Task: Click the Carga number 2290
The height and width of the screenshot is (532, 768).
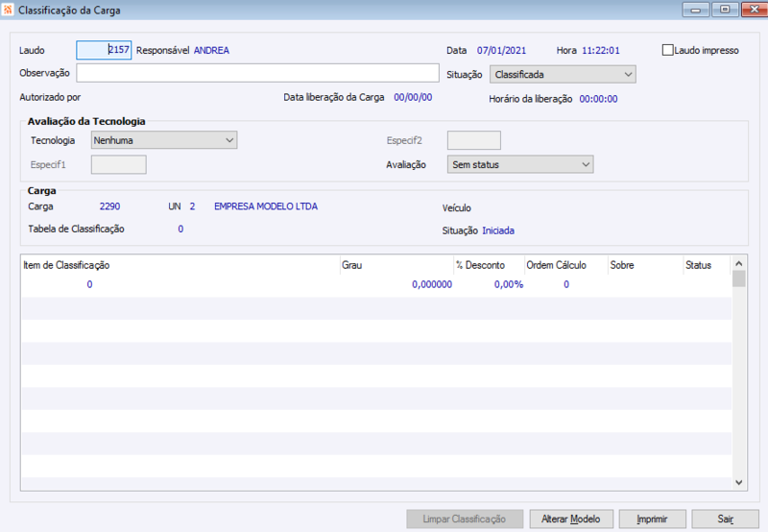Action: (109, 206)
